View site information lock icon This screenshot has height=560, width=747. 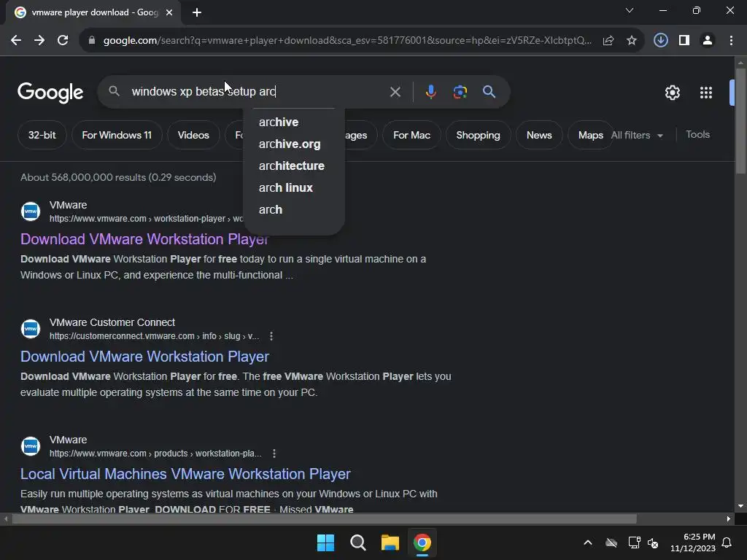click(x=92, y=41)
